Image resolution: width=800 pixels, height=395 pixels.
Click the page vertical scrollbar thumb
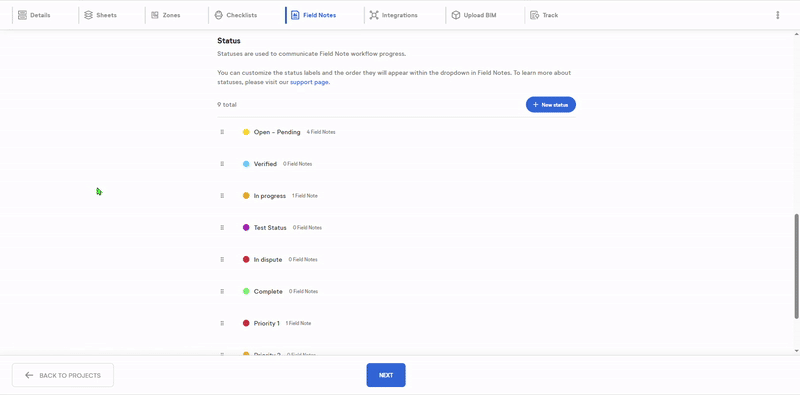[796, 266]
